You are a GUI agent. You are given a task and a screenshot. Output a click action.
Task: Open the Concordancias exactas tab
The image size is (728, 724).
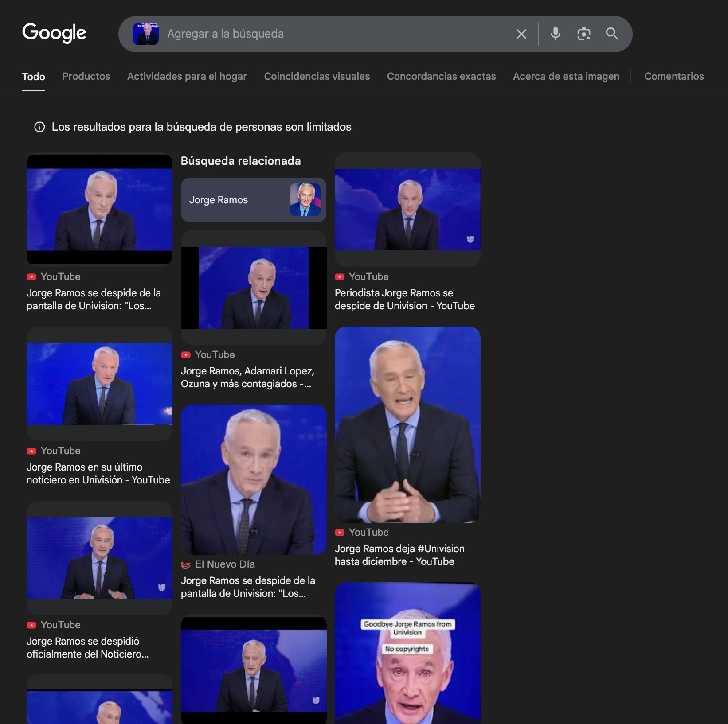441,76
